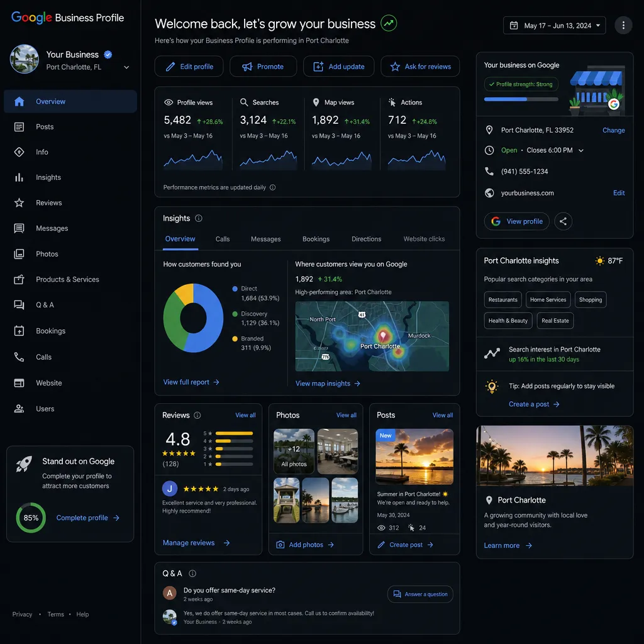
Task: Switch to the Website clicks insights tab
Action: [x=424, y=239]
